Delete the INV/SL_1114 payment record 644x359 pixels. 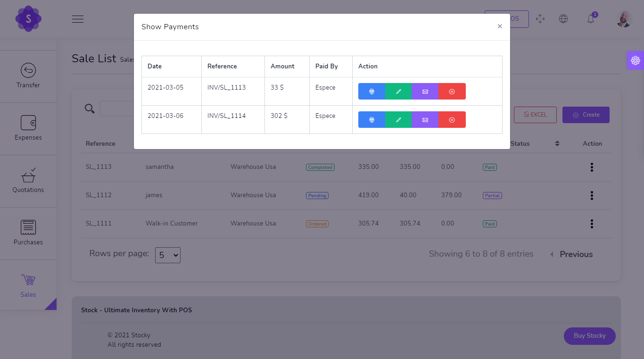pos(452,119)
